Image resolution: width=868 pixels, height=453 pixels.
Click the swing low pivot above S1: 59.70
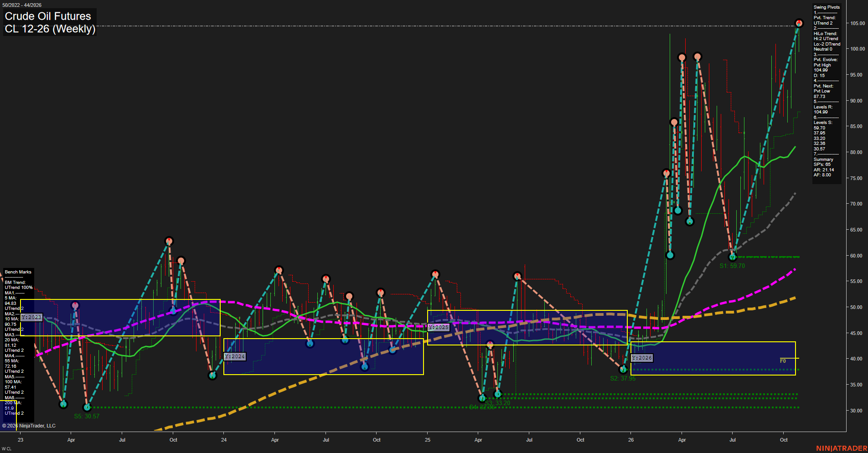point(733,257)
